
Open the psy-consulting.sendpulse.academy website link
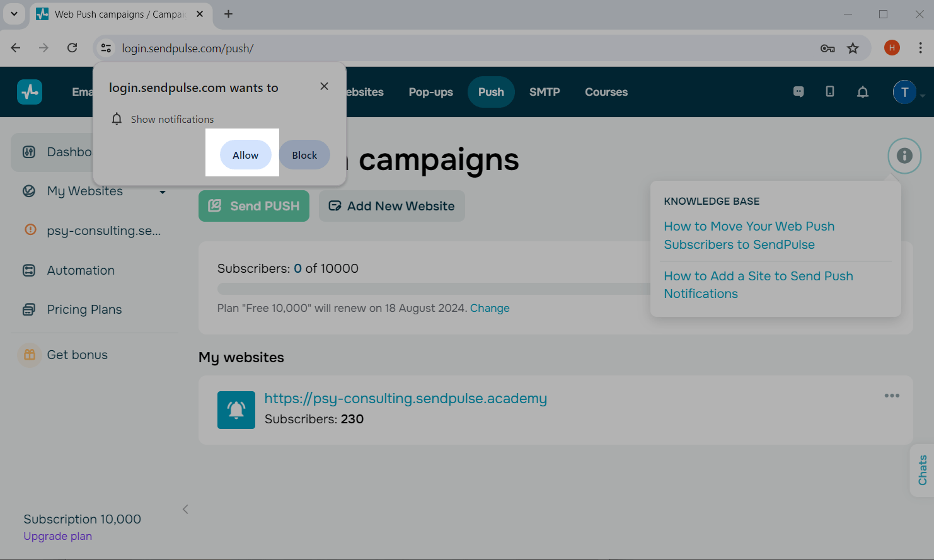coord(406,398)
